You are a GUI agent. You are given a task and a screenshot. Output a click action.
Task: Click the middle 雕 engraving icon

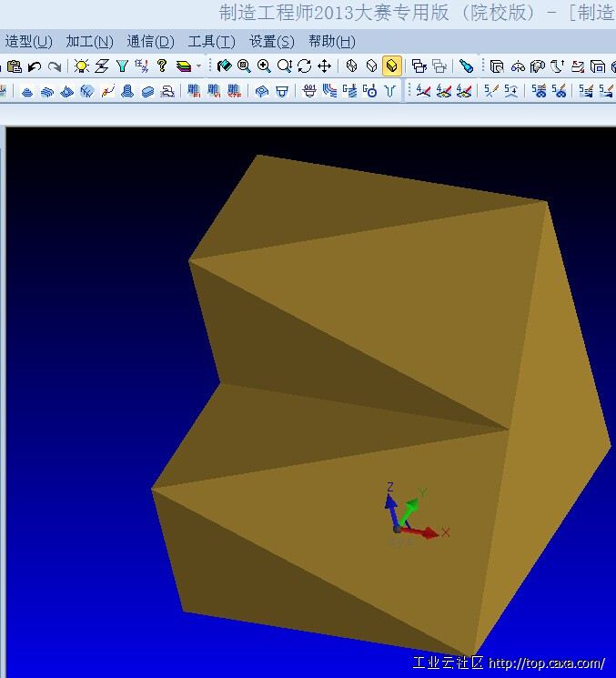point(214,91)
